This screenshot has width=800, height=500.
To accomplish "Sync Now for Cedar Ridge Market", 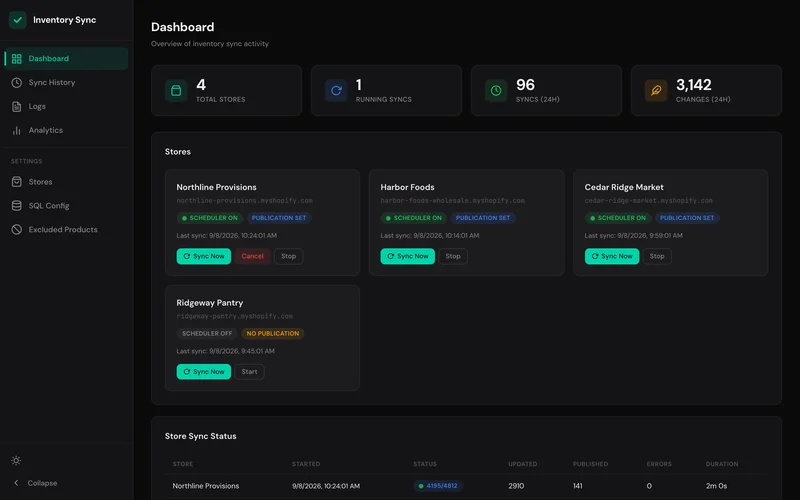I will click(x=612, y=256).
